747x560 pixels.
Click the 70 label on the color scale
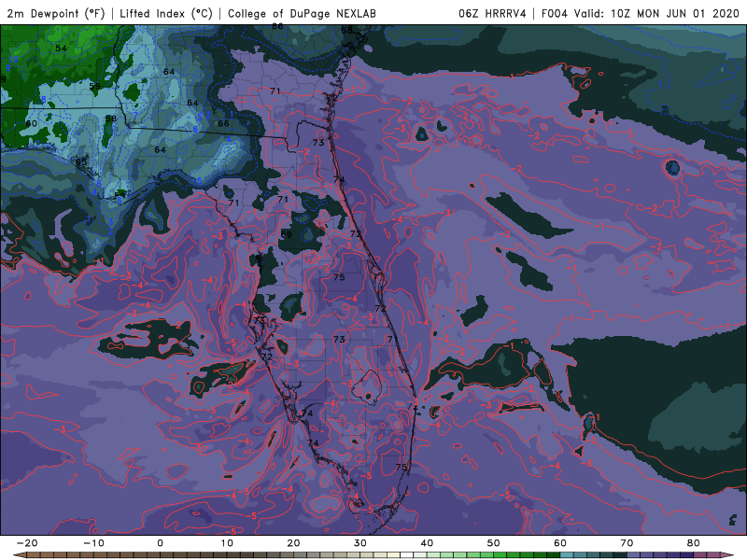click(627, 543)
